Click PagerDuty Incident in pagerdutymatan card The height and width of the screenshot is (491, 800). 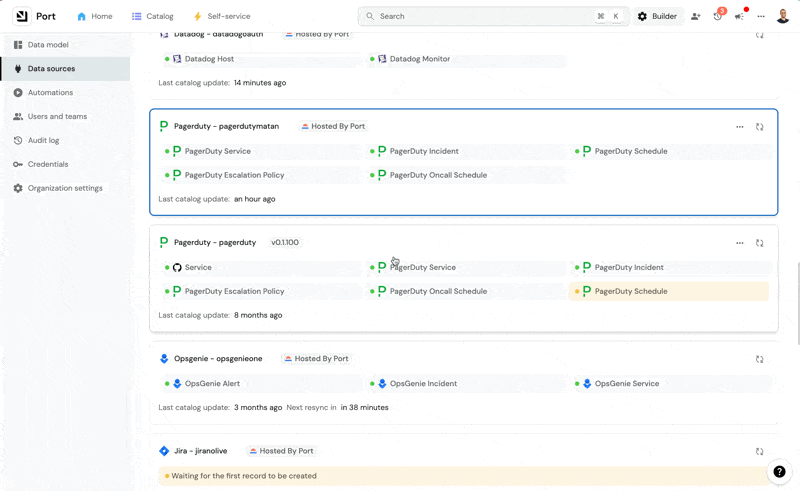(465, 152)
